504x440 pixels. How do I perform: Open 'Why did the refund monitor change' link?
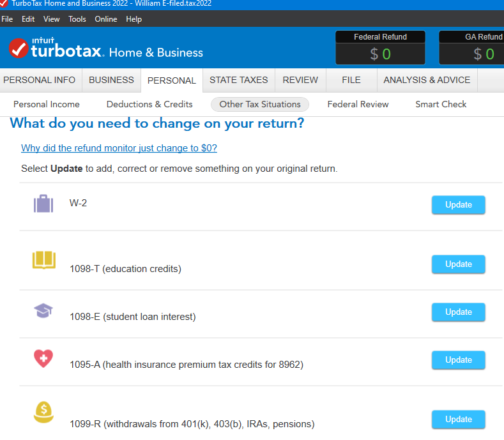tap(119, 148)
